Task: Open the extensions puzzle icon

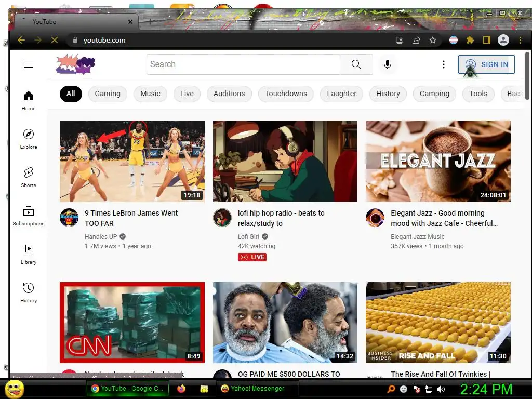Action: (470, 41)
